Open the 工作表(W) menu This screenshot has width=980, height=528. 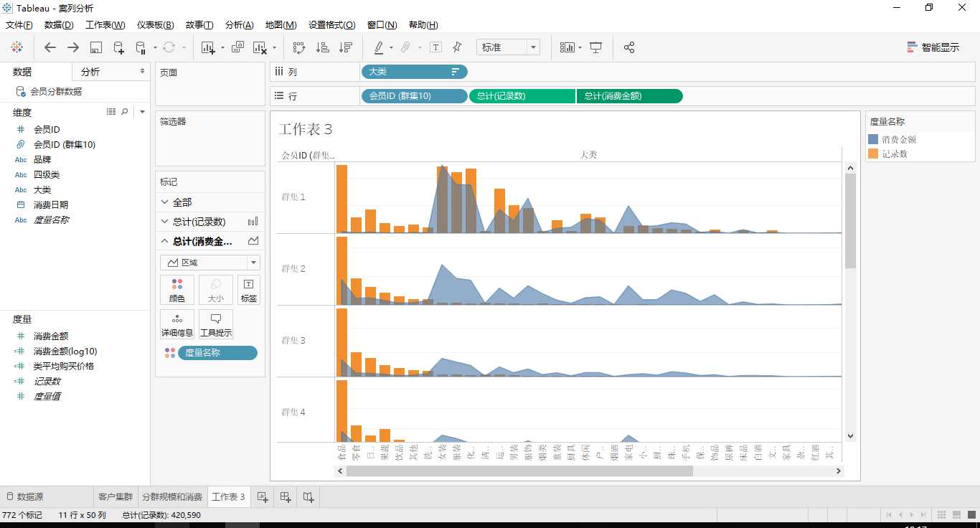[105, 24]
